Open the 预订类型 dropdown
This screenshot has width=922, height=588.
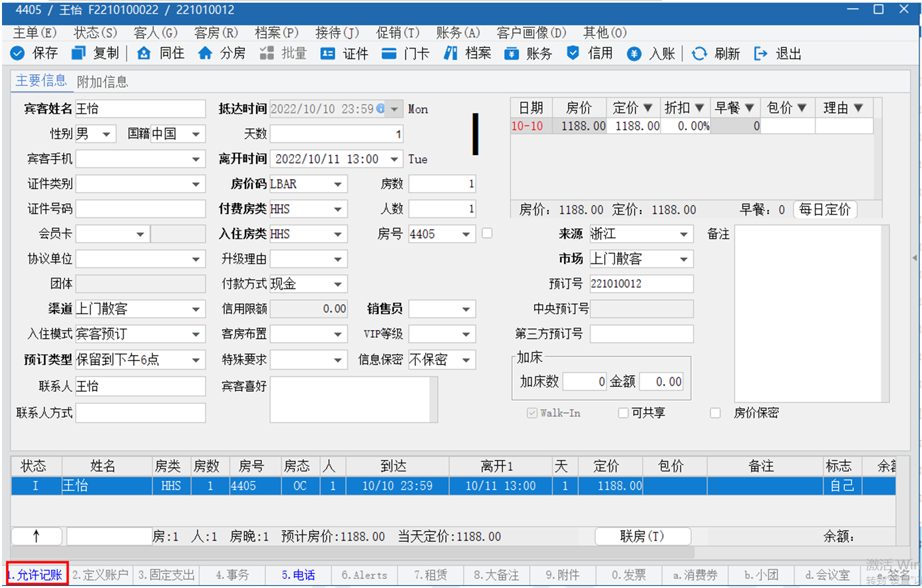point(196,360)
